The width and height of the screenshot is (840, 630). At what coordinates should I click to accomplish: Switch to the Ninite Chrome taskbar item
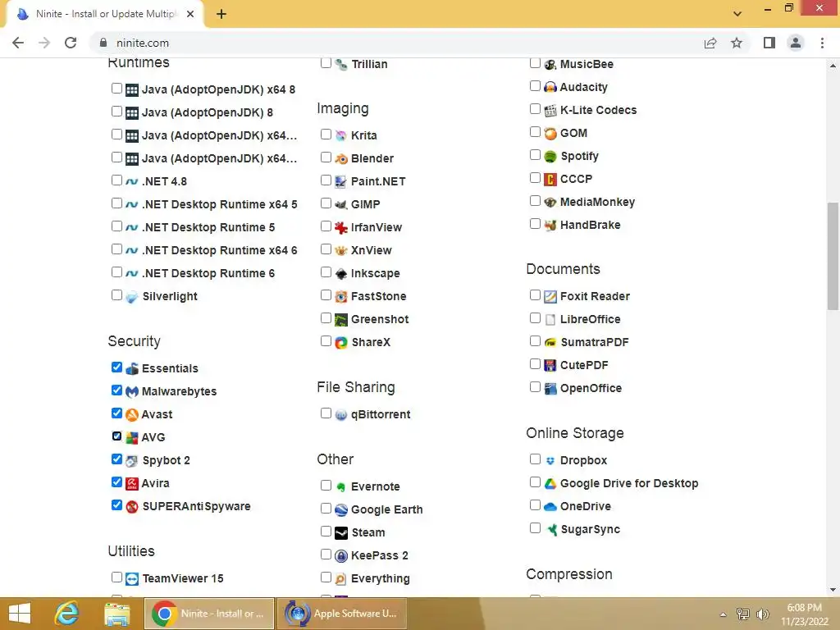[209, 614]
